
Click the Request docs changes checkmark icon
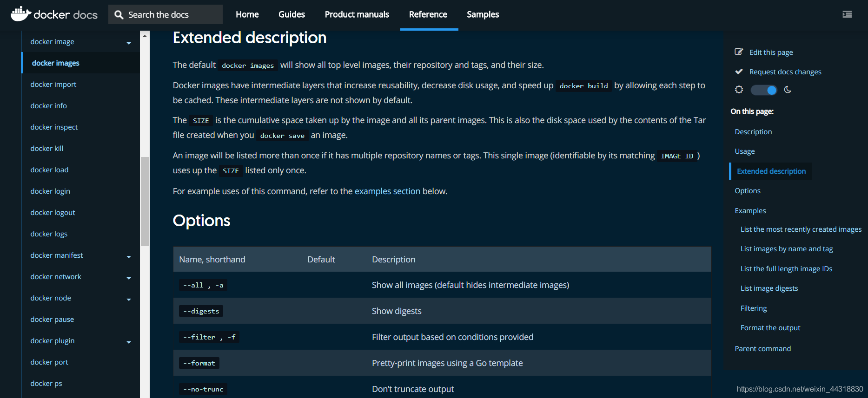(739, 72)
